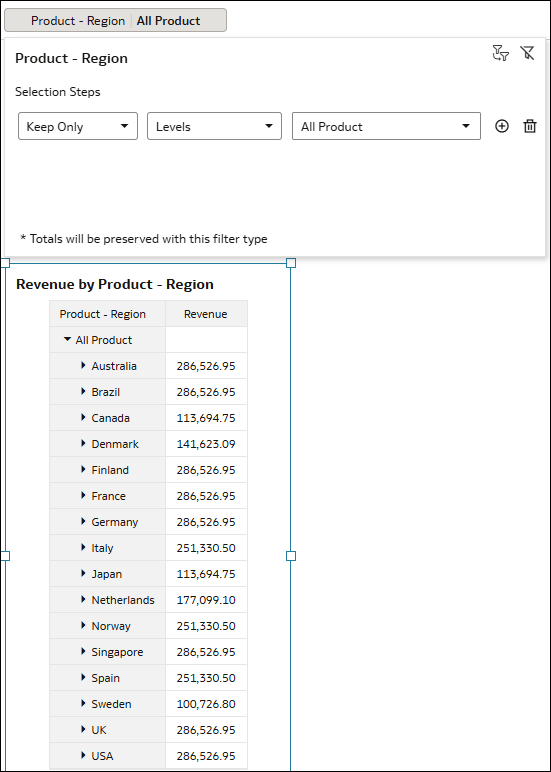Expand the Netherlands row
This screenshot has width=551, height=772.
pos(83,599)
